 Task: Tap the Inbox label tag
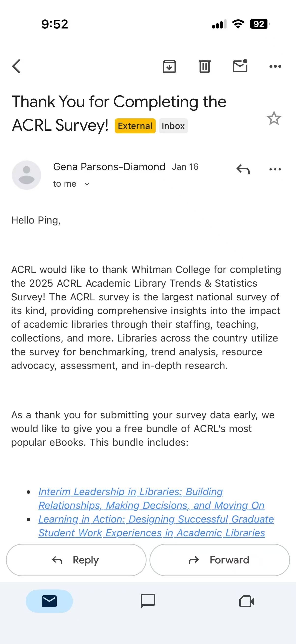173,126
